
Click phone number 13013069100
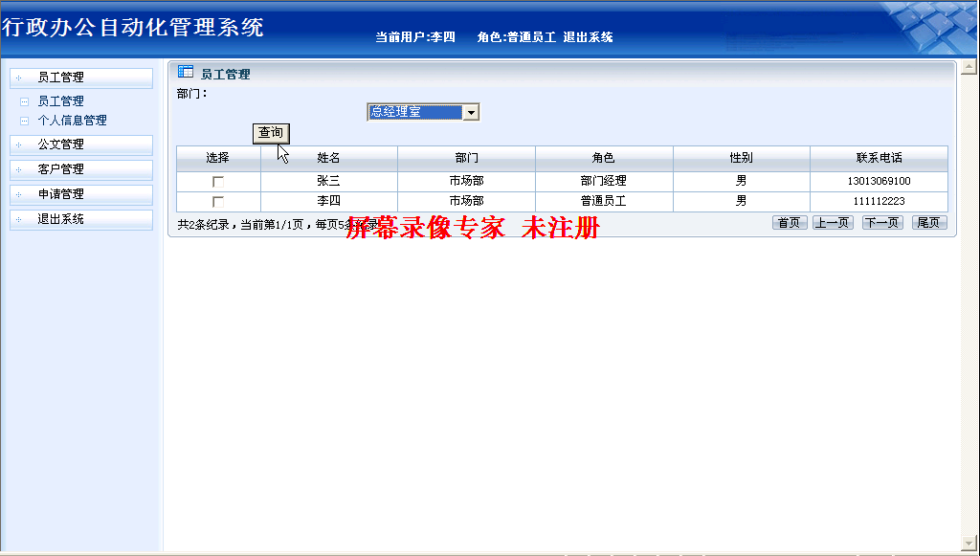click(879, 181)
